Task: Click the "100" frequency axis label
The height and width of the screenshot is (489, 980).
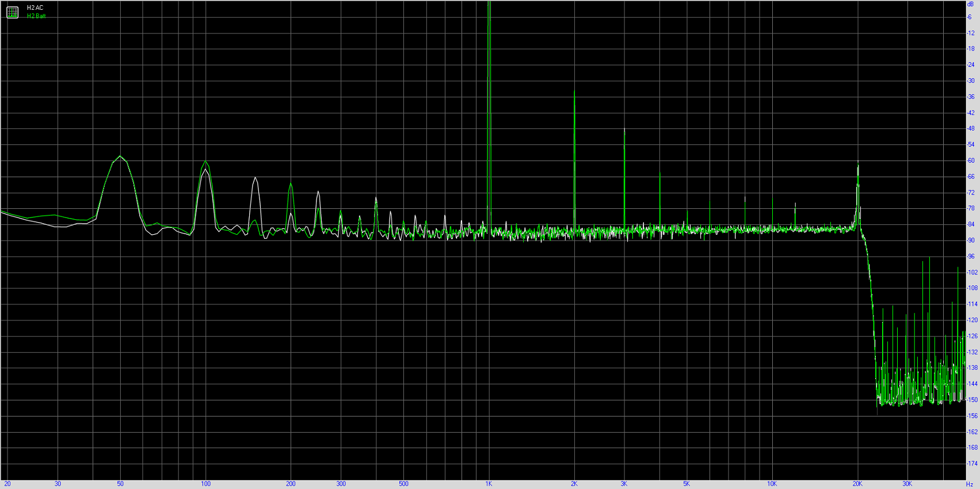Action: click(x=205, y=484)
